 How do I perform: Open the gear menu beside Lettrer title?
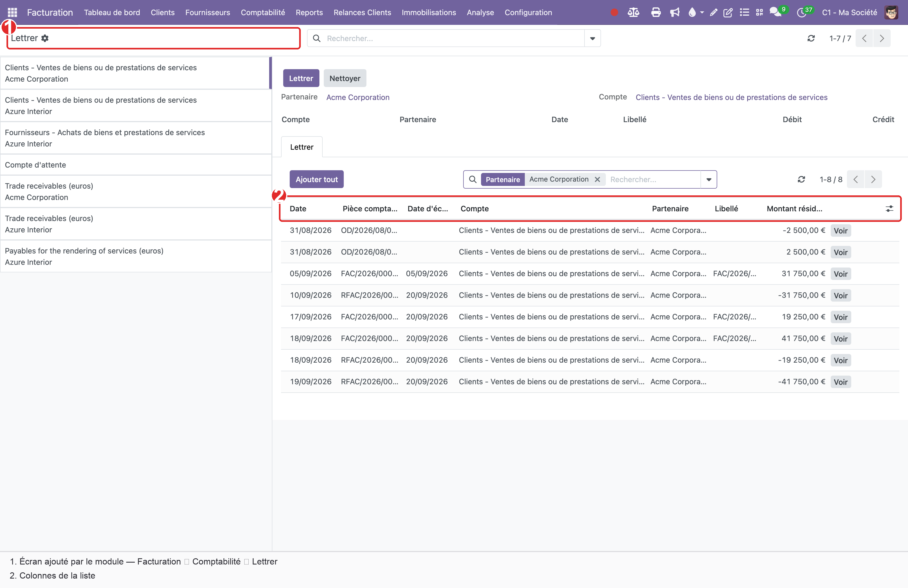[x=45, y=38]
